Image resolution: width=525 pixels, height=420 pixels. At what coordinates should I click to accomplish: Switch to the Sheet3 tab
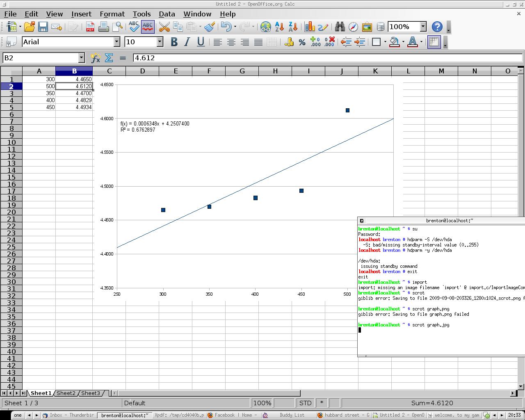point(91,393)
